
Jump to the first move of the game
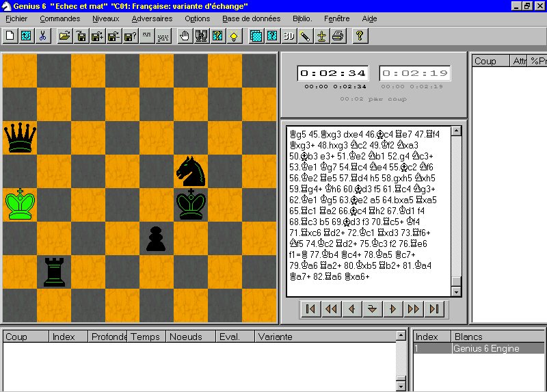click(x=310, y=309)
